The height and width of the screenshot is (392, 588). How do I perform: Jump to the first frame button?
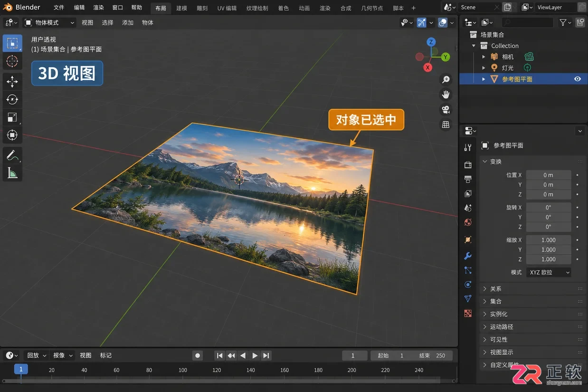coord(219,355)
